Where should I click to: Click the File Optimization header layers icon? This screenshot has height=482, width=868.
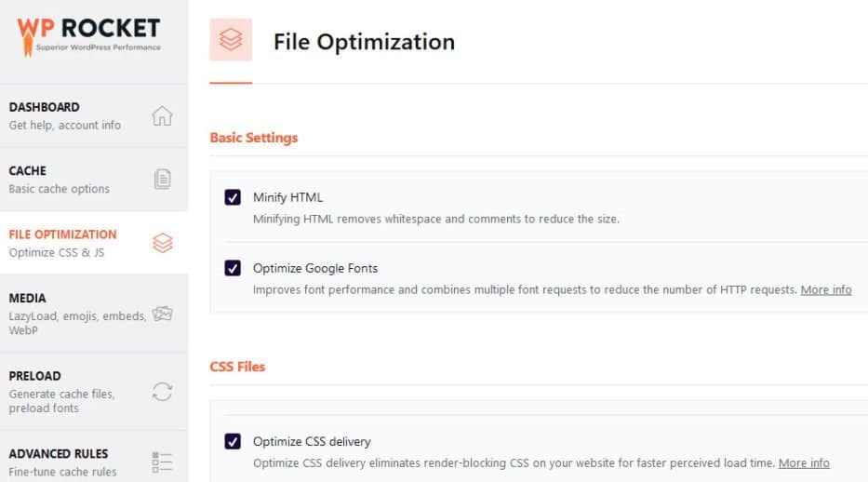tap(231, 40)
